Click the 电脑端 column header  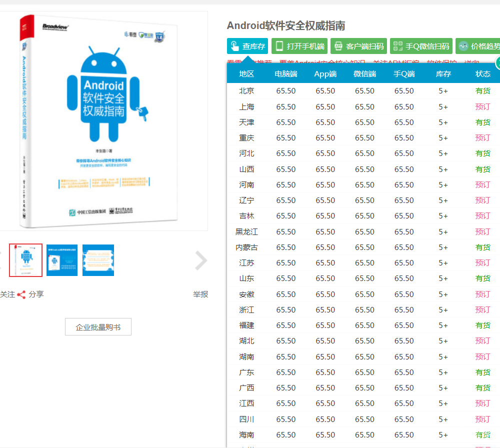coord(286,74)
